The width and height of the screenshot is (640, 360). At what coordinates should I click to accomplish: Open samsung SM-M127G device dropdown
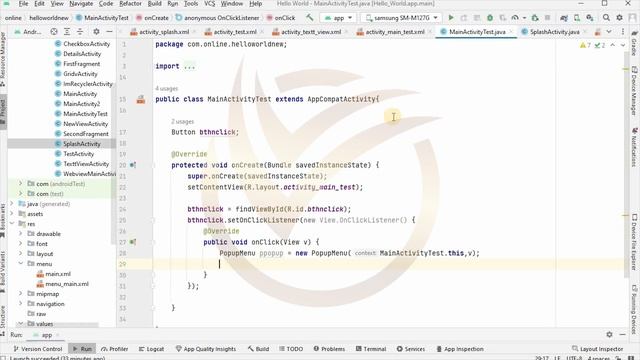[x=402, y=18]
